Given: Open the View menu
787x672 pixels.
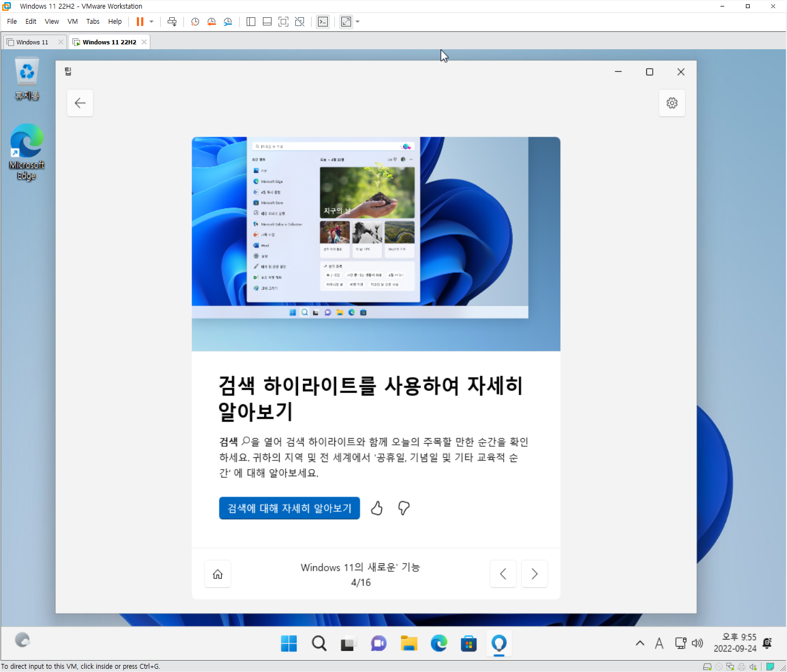Looking at the screenshot, I should pyautogui.click(x=52, y=22).
